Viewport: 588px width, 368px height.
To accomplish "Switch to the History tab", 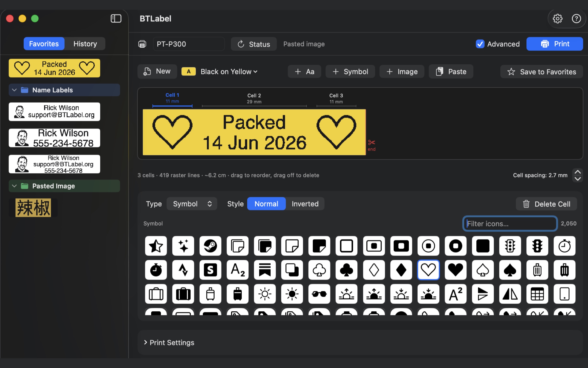I will [85, 44].
